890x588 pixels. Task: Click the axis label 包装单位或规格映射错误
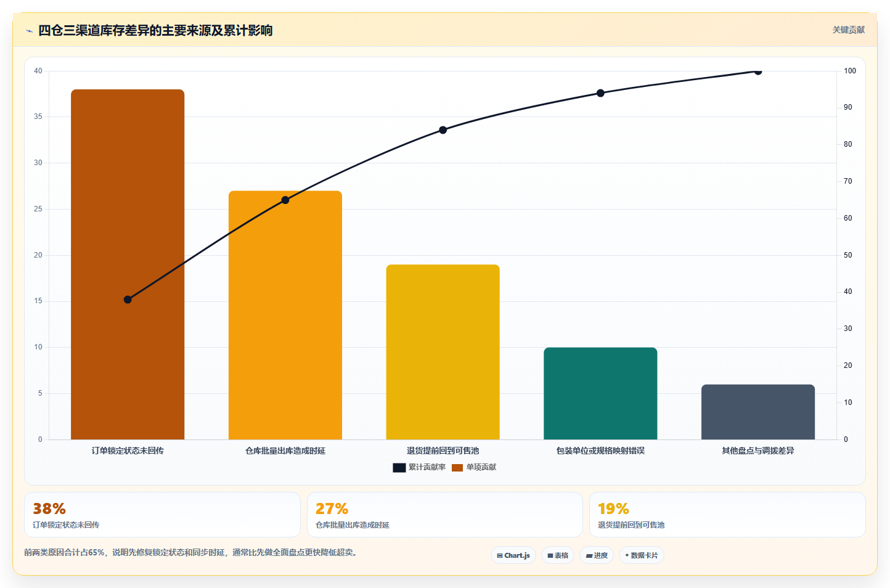coord(600,451)
